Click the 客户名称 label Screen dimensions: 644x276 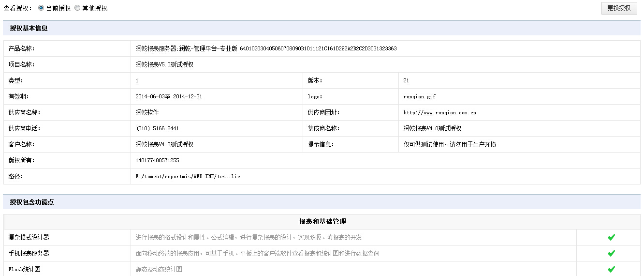click(x=22, y=145)
